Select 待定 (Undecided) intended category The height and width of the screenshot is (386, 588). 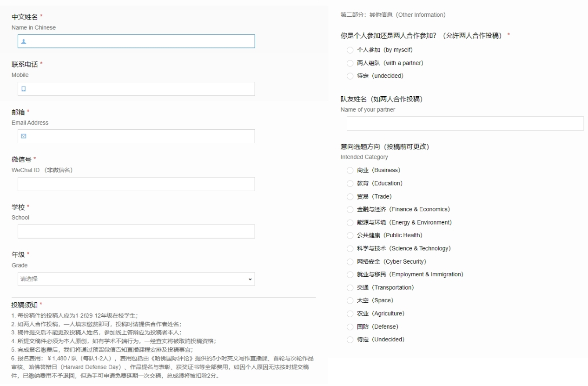click(x=350, y=339)
